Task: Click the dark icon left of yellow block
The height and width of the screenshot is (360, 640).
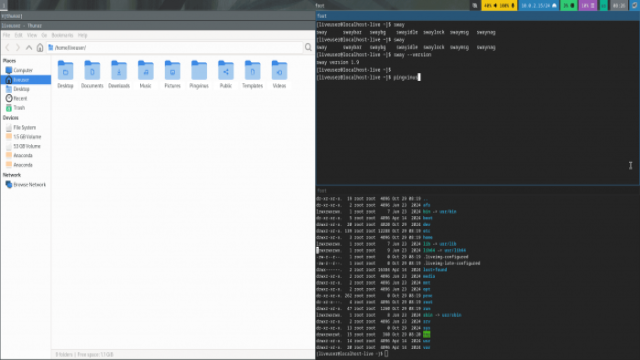Action: pos(475,6)
